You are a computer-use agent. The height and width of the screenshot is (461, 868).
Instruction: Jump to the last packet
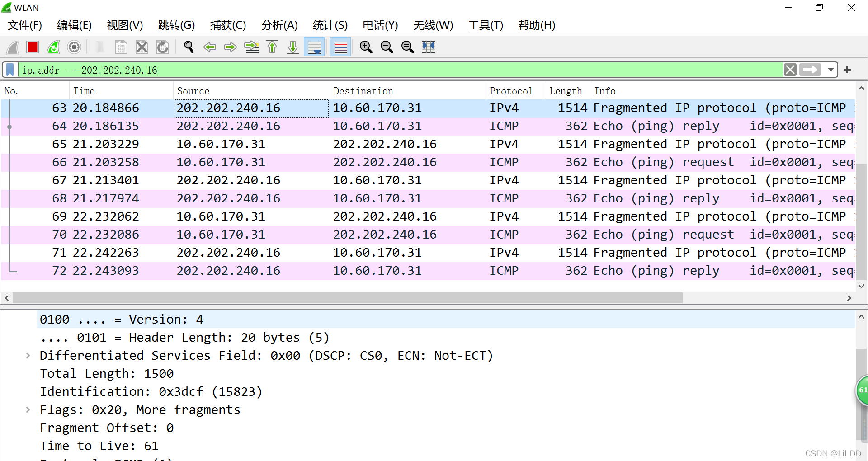click(x=293, y=47)
